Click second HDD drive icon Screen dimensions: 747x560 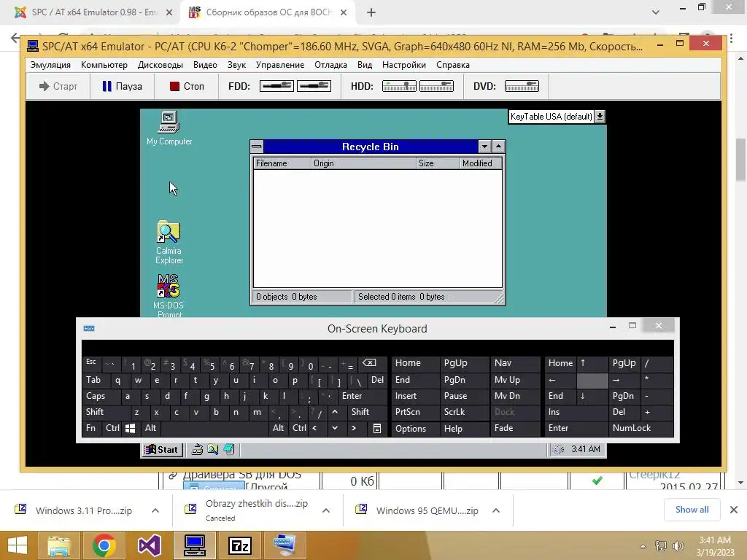coord(436,86)
